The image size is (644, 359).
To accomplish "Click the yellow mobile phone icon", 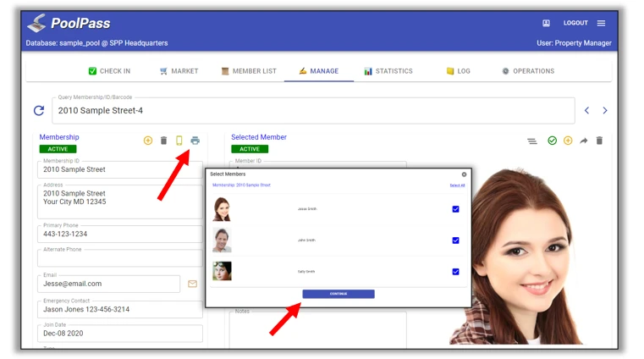I will pos(179,141).
